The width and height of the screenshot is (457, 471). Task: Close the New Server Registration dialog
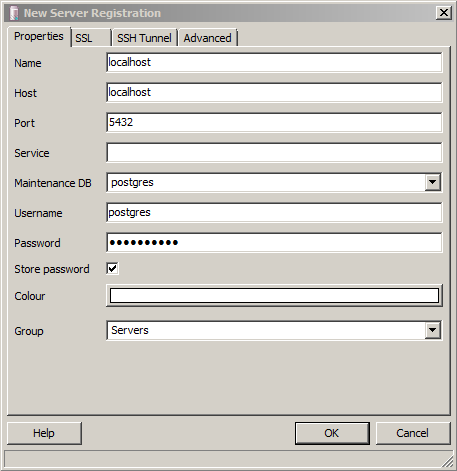point(444,13)
